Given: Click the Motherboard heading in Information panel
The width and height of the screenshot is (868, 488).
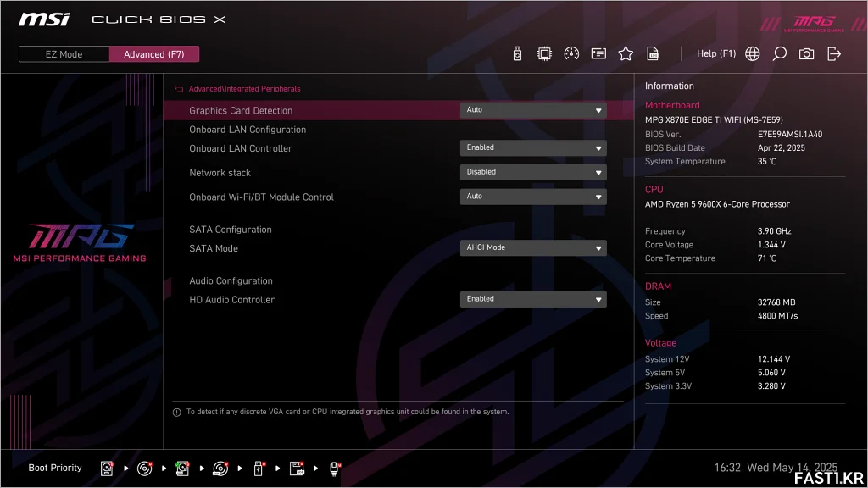Looking at the screenshot, I should 672,105.
